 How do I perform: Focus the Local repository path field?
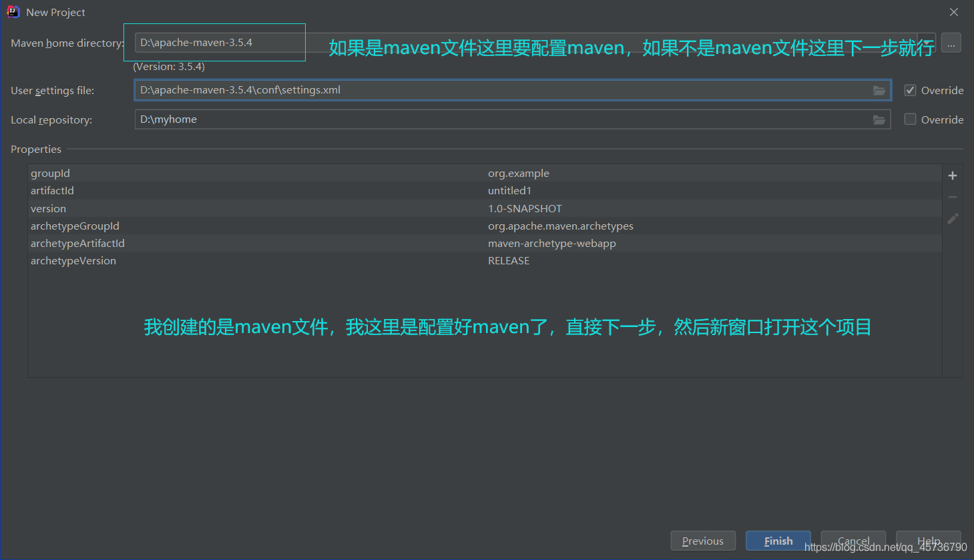pos(513,119)
